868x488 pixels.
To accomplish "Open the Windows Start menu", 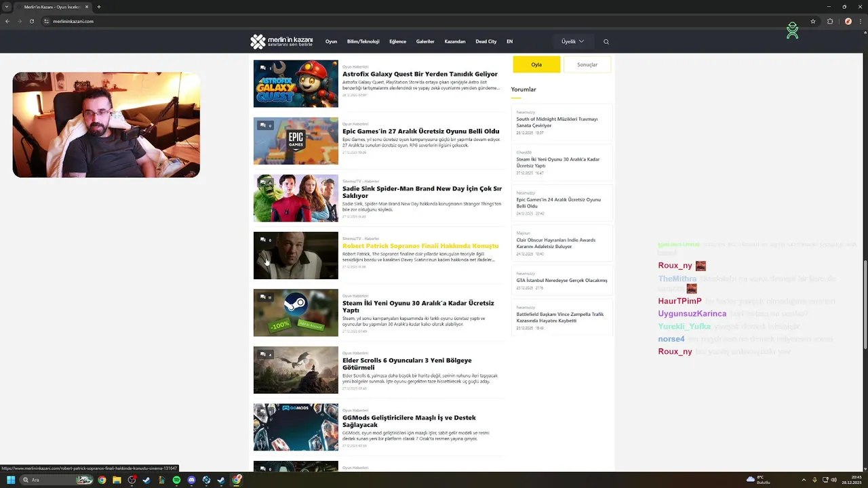I will tap(11, 480).
